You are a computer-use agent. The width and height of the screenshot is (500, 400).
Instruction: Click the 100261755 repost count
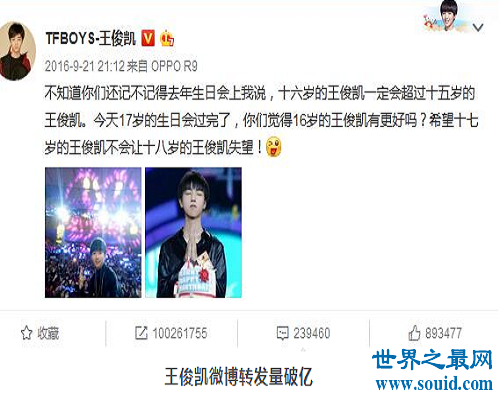coord(180,333)
